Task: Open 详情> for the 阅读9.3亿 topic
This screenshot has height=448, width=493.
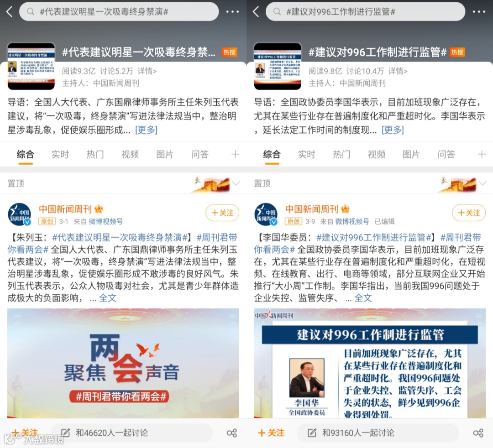Action: click(147, 71)
